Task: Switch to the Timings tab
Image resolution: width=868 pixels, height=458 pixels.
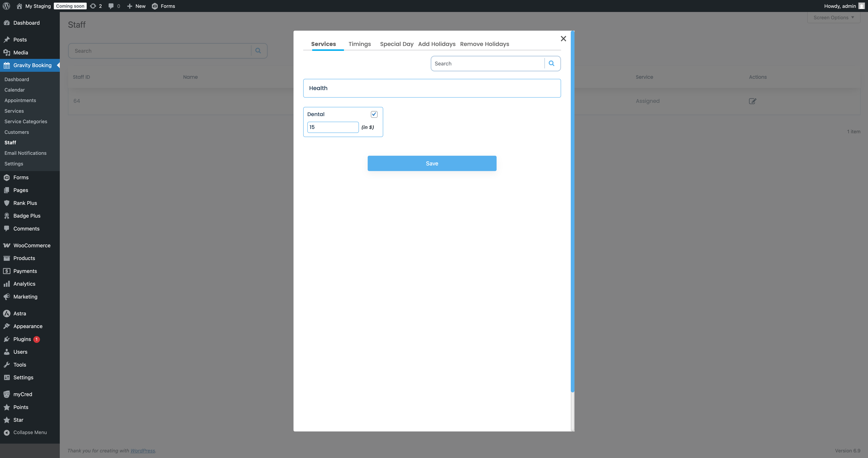Action: (359, 44)
